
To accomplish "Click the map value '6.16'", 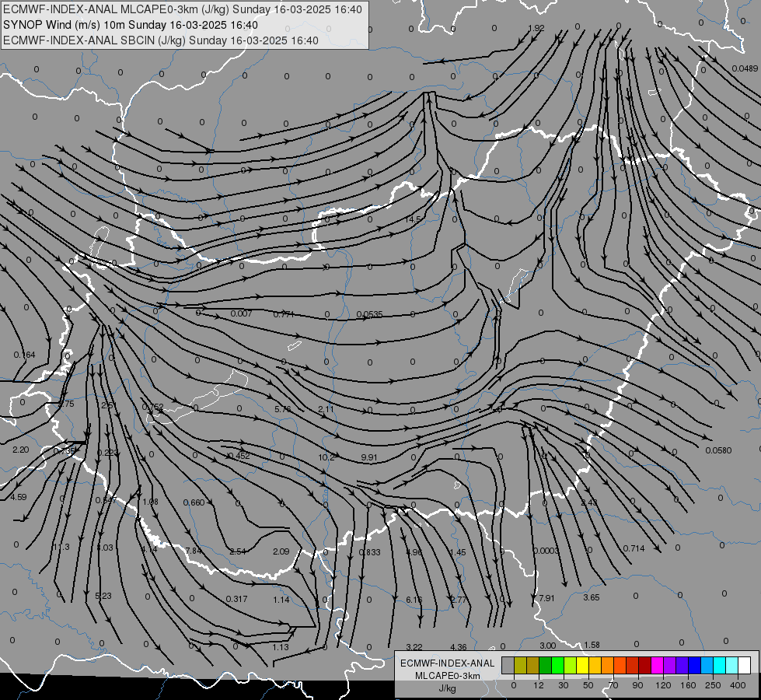I will (x=414, y=600).
